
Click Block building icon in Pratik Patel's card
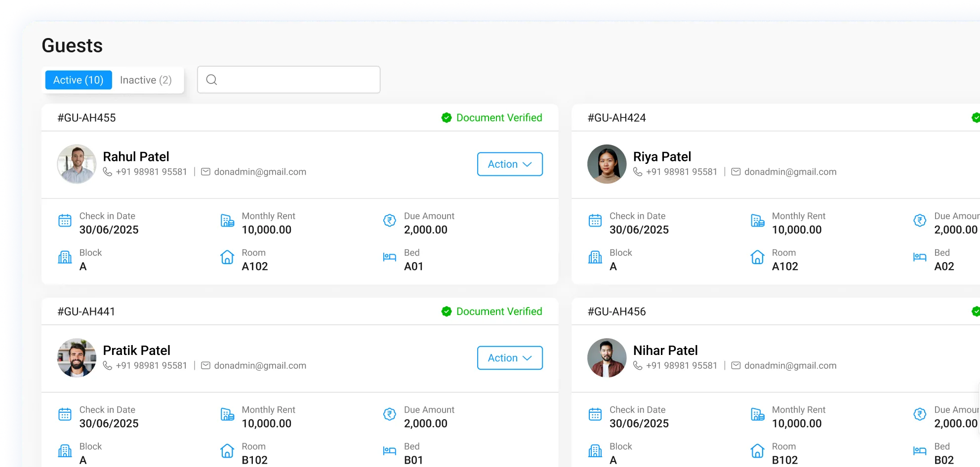click(x=65, y=451)
